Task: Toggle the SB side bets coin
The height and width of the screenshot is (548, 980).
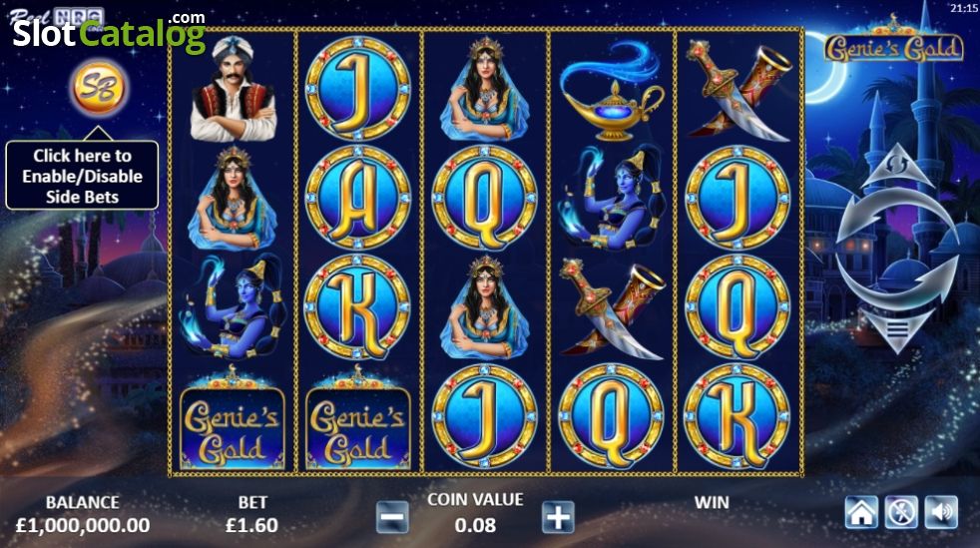Action: pos(100,88)
